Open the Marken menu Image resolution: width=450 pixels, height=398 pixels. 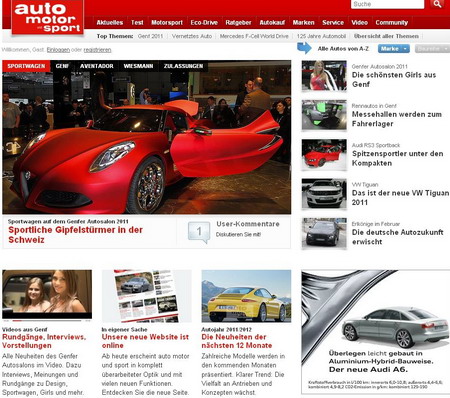(x=304, y=23)
